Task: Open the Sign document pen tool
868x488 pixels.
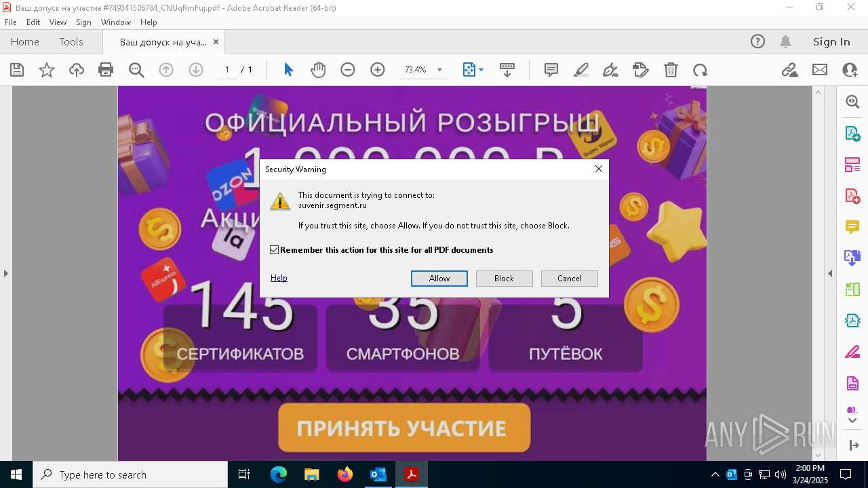Action: [x=611, y=70]
